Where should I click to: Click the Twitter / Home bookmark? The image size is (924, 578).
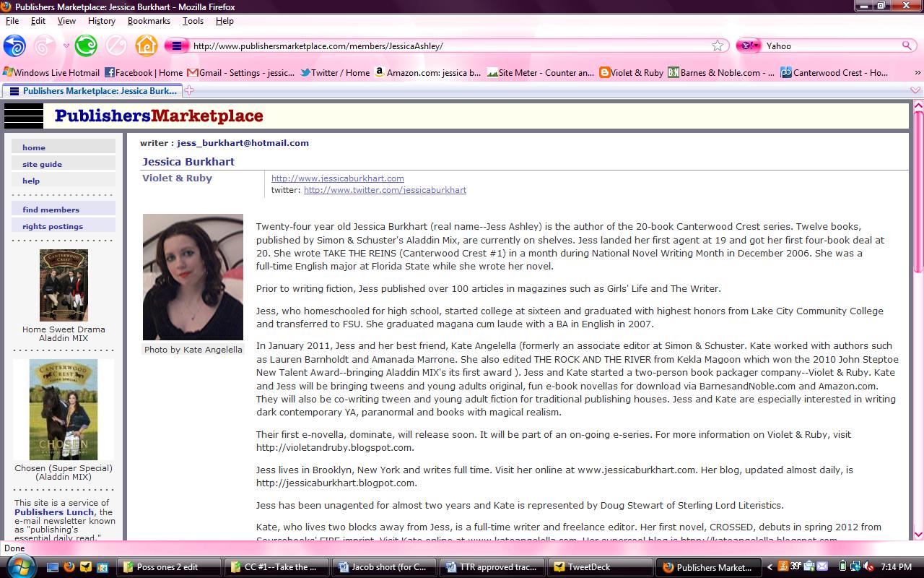[x=335, y=72]
